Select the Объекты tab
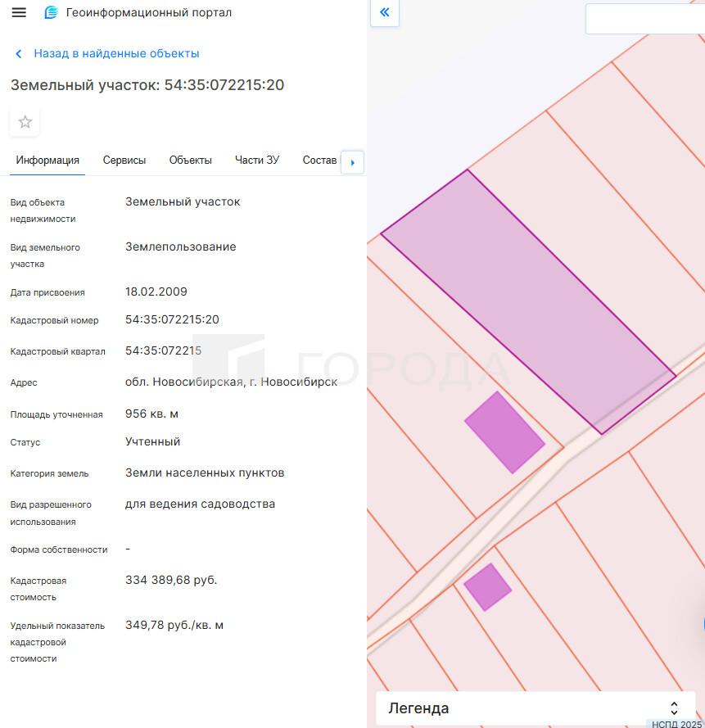 click(191, 161)
